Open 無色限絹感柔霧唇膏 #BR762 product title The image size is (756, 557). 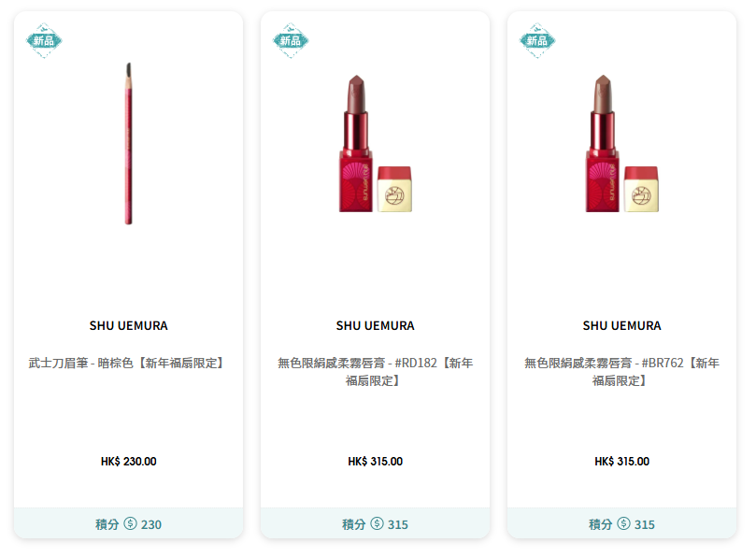click(x=622, y=372)
